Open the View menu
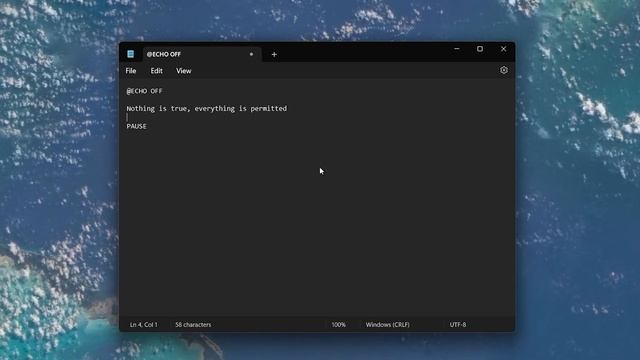Screen dimensions: 640x360 184,71
